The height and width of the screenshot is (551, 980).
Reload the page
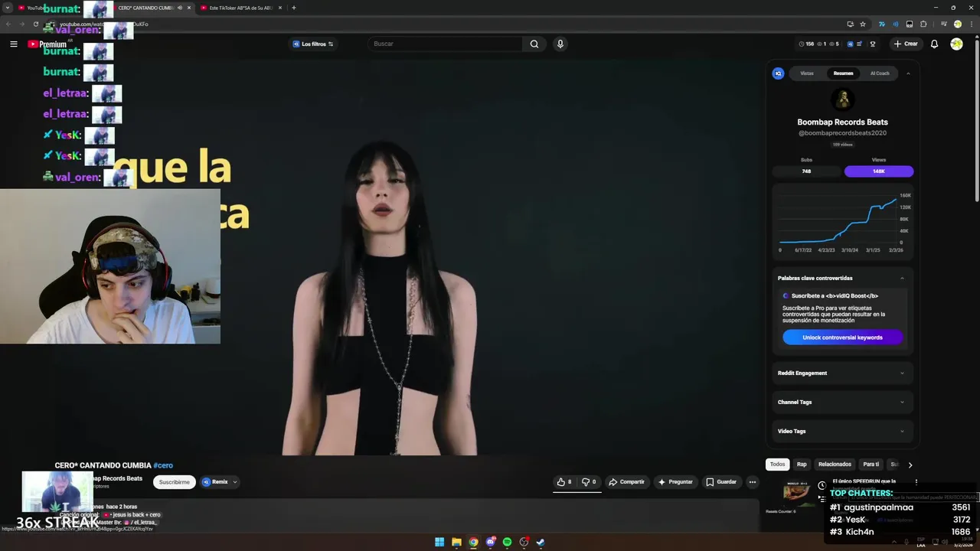(x=36, y=24)
